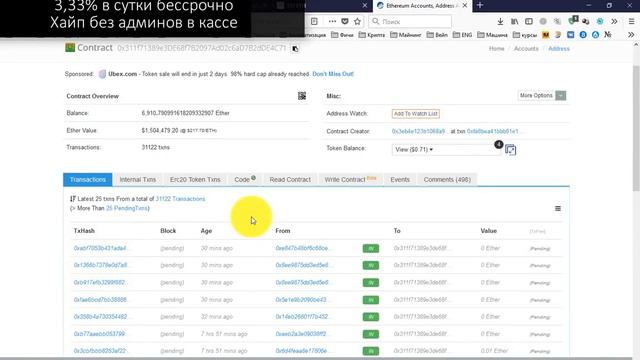
Task: Bookmark this page with the star icon
Action: (358, 21)
